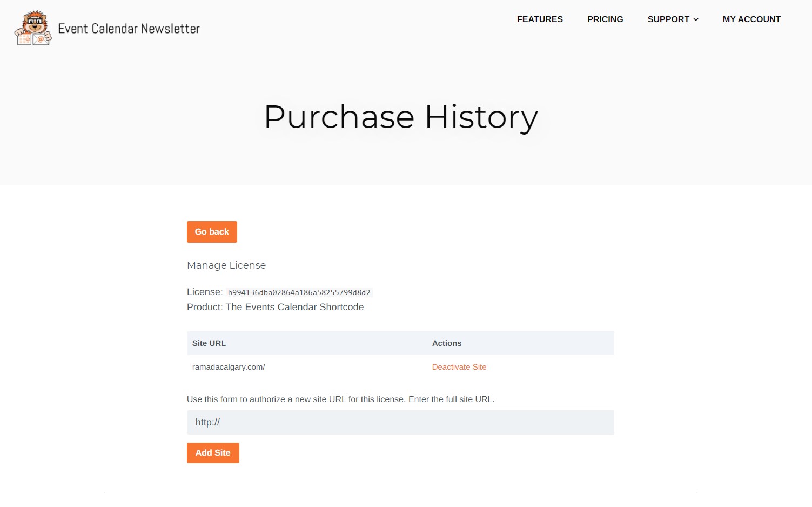Click the ramadacalgary.com/ site URL cell
812x507 pixels.
[x=229, y=367]
